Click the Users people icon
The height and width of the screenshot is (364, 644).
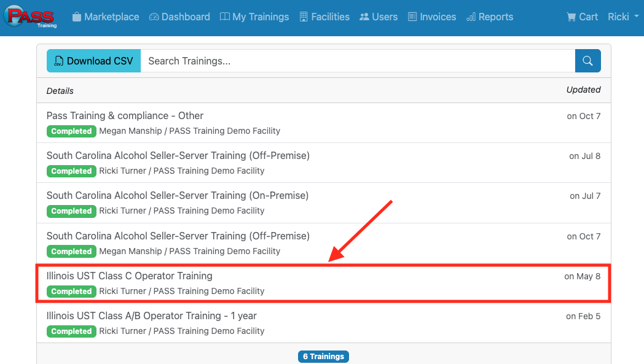(x=364, y=17)
